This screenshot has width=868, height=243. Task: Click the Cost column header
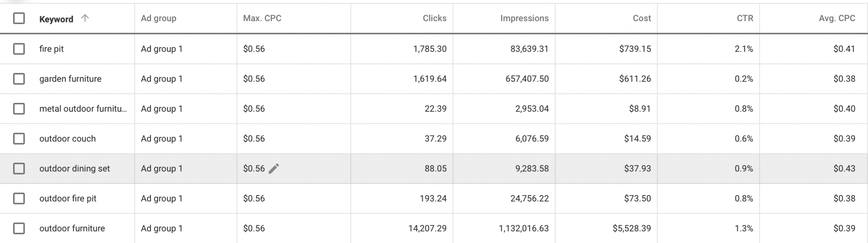tap(642, 18)
